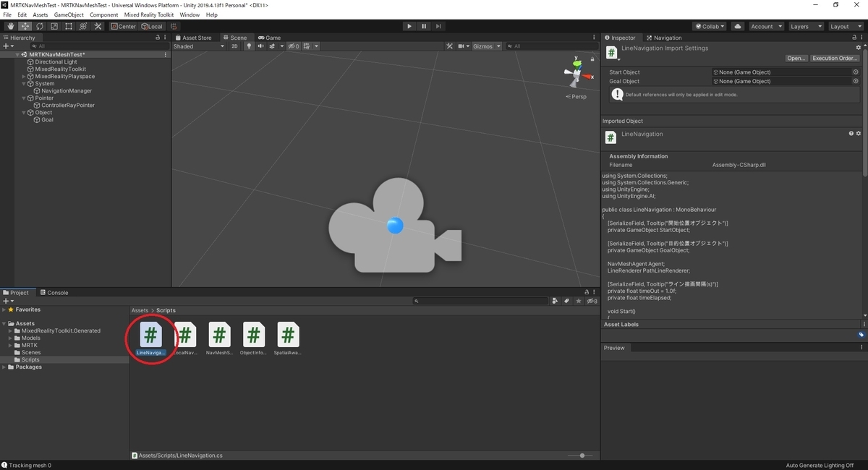Select the combined Transform tool

point(83,26)
